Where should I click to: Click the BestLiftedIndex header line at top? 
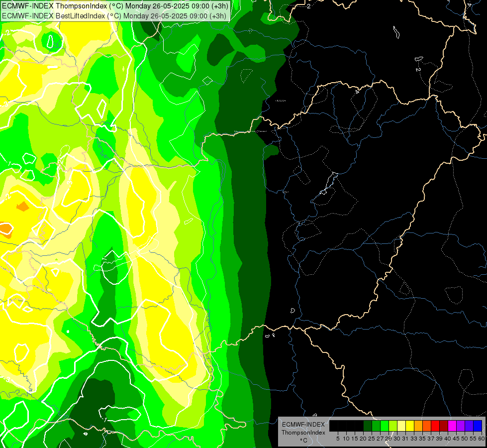tap(114, 16)
